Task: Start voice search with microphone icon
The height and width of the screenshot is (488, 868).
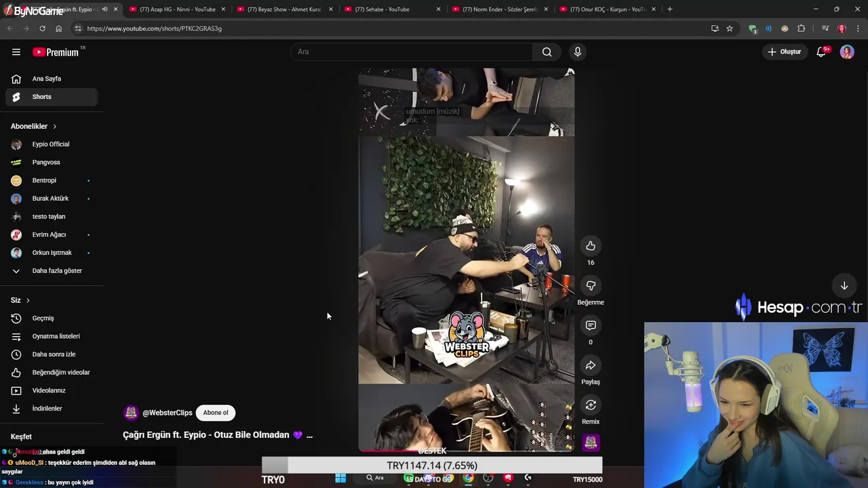Action: [577, 52]
